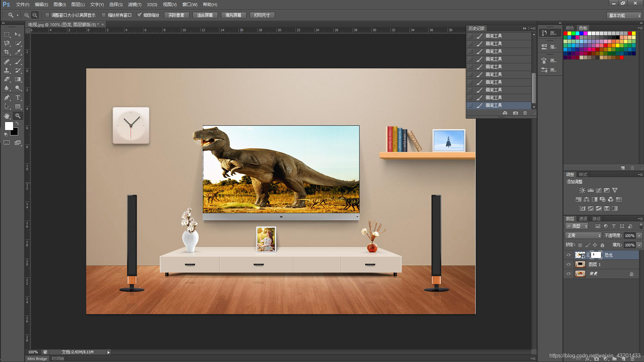Screen dimensions: 644x362
Task: Open the layer opacity slider dropdown
Action: [x=639, y=236]
